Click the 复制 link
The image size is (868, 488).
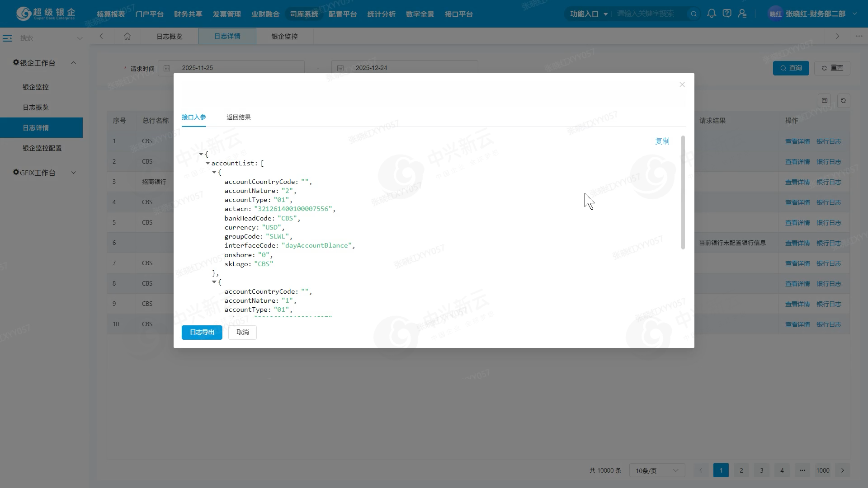pos(662,141)
